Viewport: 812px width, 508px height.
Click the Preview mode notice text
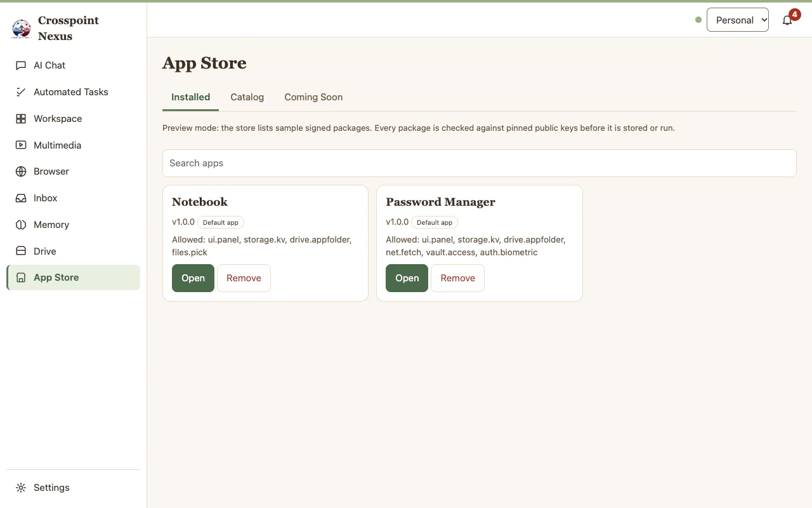419,128
